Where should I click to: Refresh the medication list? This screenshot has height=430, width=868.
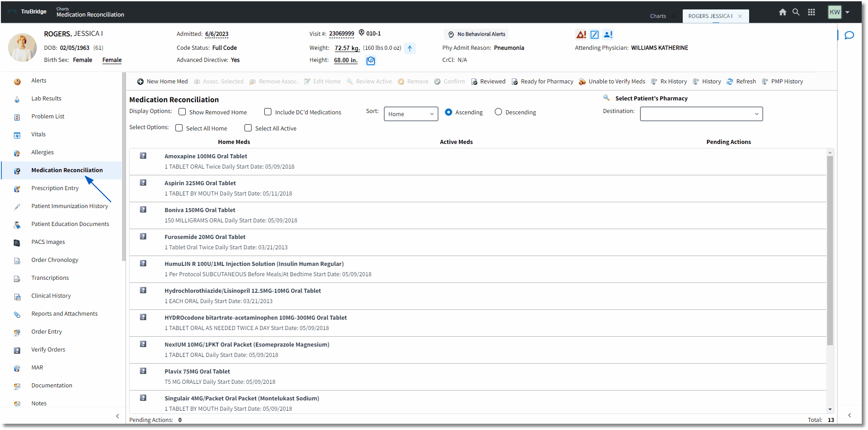[741, 82]
